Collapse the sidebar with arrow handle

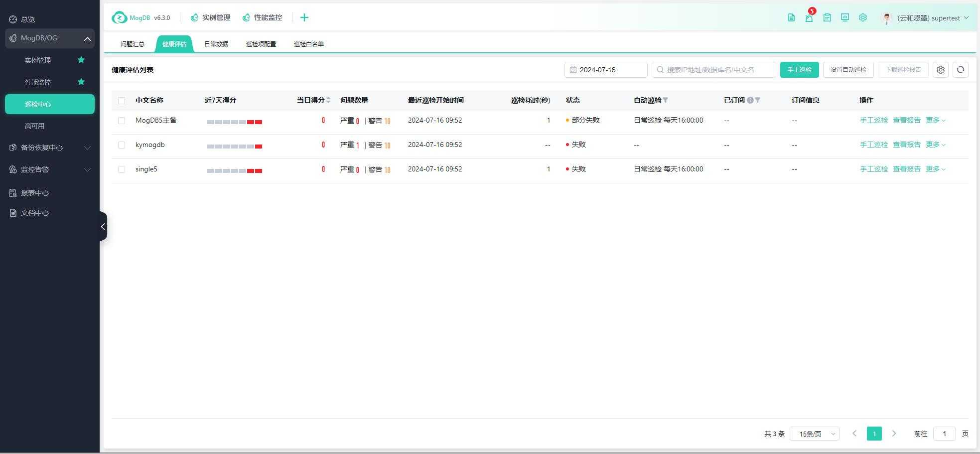point(103,226)
